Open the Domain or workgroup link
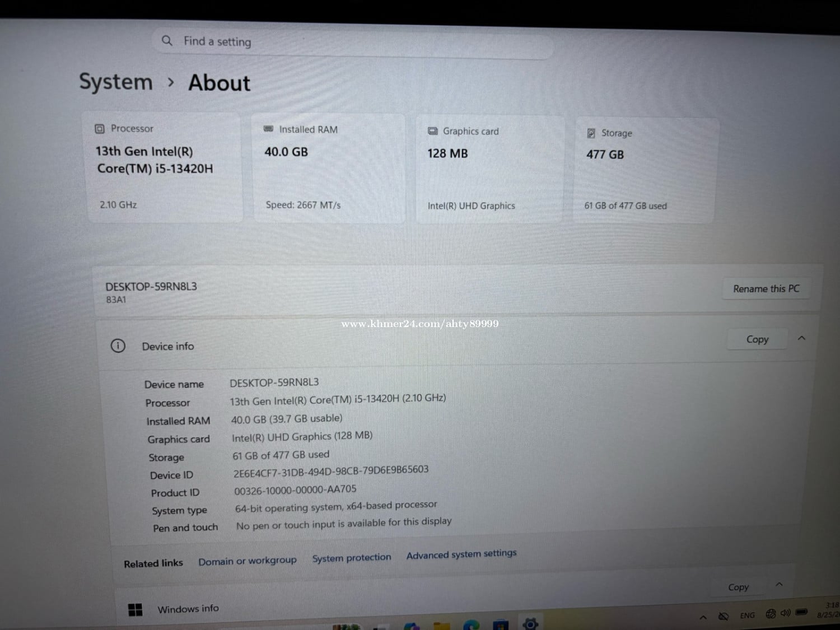 tap(248, 561)
